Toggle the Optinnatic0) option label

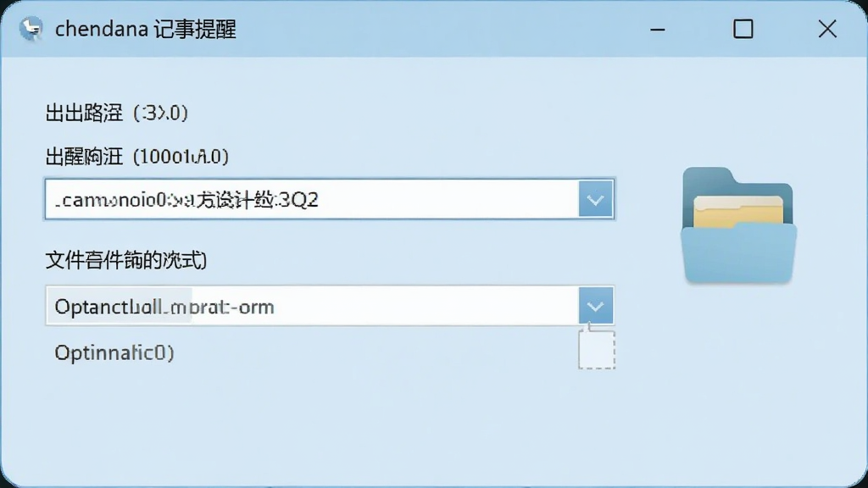114,352
